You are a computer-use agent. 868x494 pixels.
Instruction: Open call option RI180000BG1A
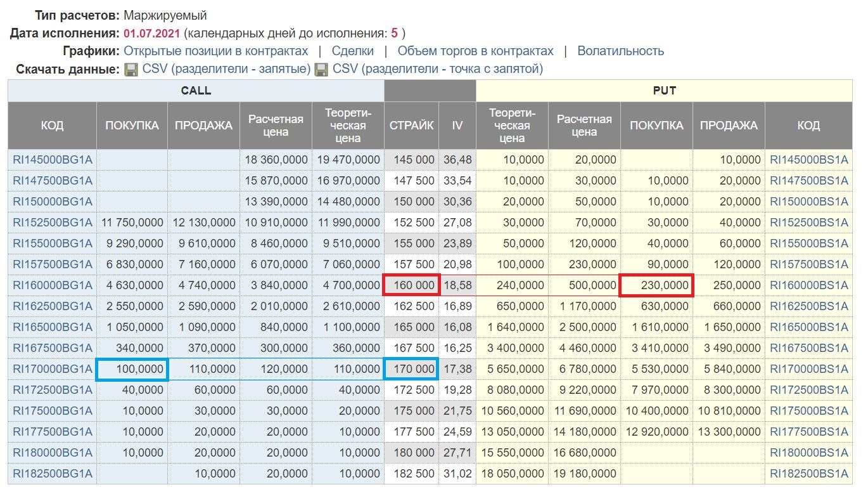[53, 453]
